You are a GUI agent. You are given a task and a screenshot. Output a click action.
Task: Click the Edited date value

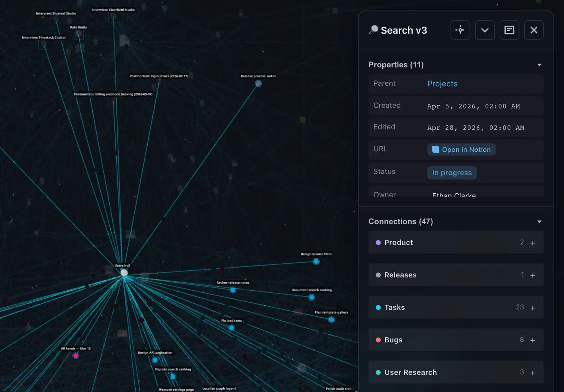click(x=476, y=128)
